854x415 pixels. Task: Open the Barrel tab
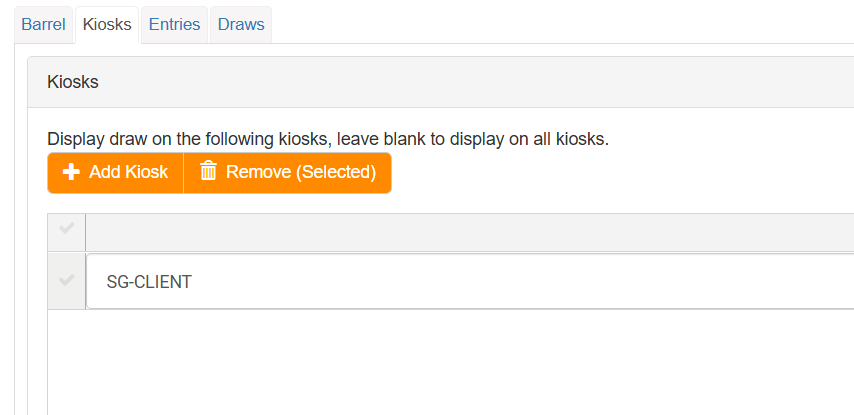click(x=43, y=24)
